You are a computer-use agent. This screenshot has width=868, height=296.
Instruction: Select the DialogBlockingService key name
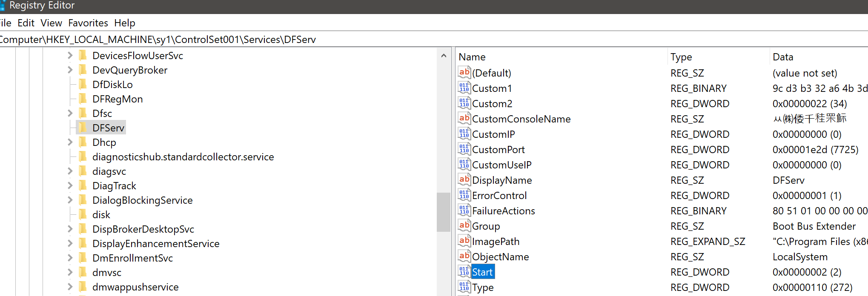[x=143, y=200]
